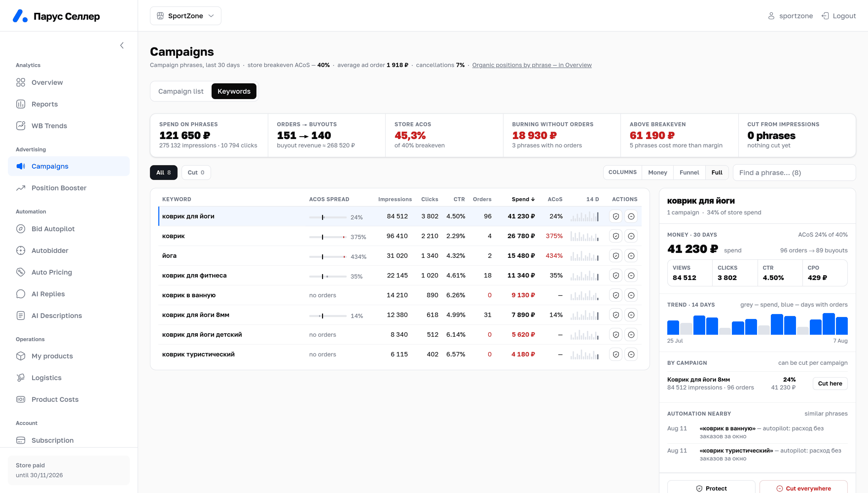Open the Product Costs icon
The width and height of the screenshot is (868, 493).
coord(21,399)
